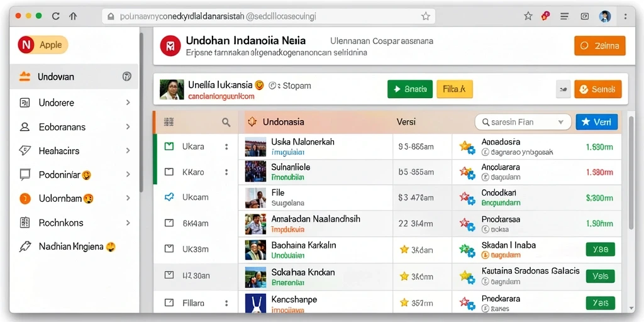644x322 pixels.
Task: Open the saresin Fian dropdown
Action: click(523, 122)
